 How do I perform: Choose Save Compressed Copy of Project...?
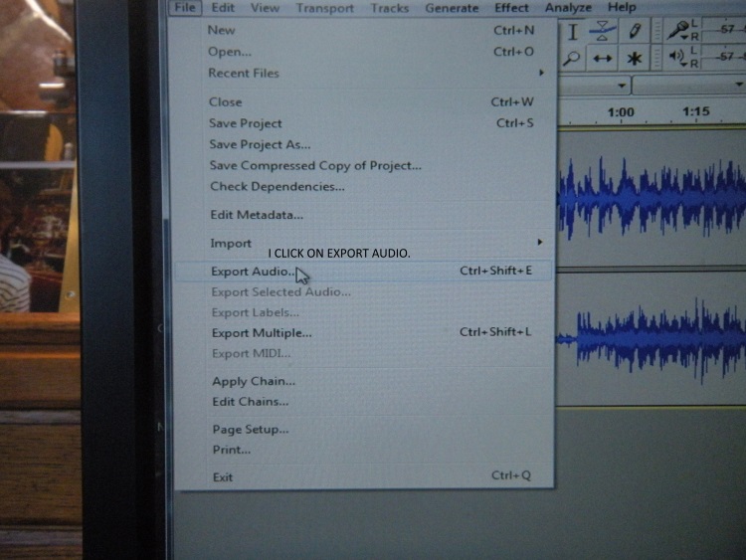364,165
